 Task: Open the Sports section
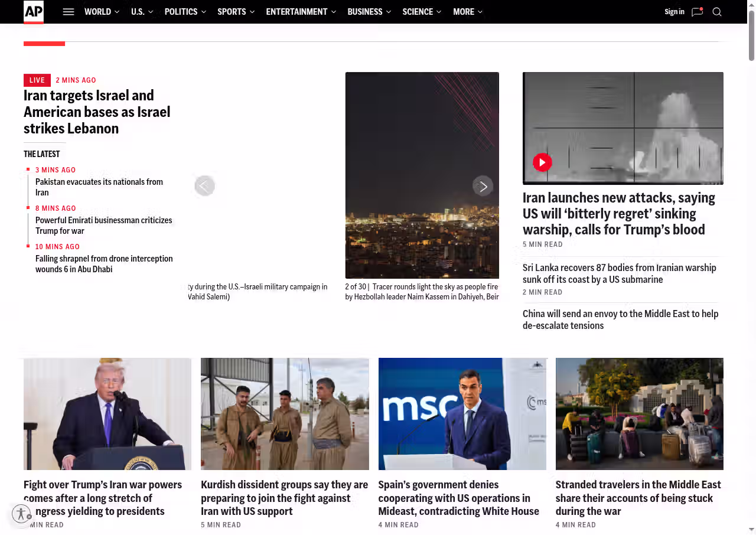(x=232, y=12)
